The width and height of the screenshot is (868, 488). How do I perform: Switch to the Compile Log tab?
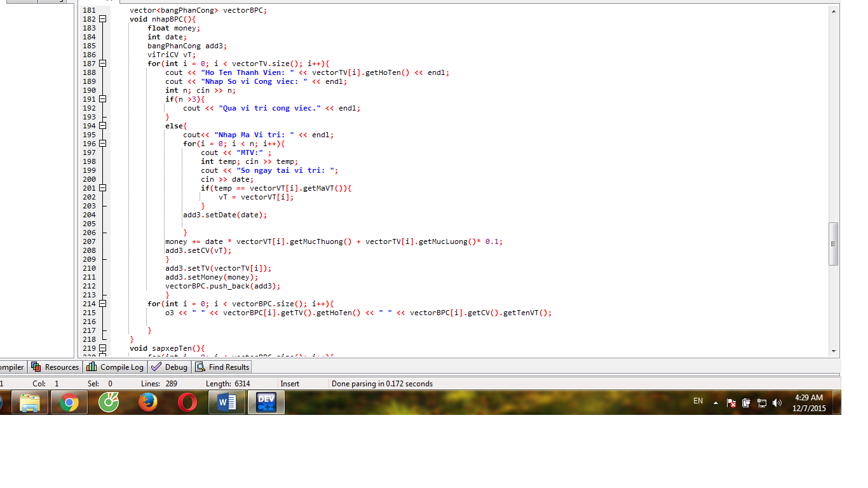[115, 367]
